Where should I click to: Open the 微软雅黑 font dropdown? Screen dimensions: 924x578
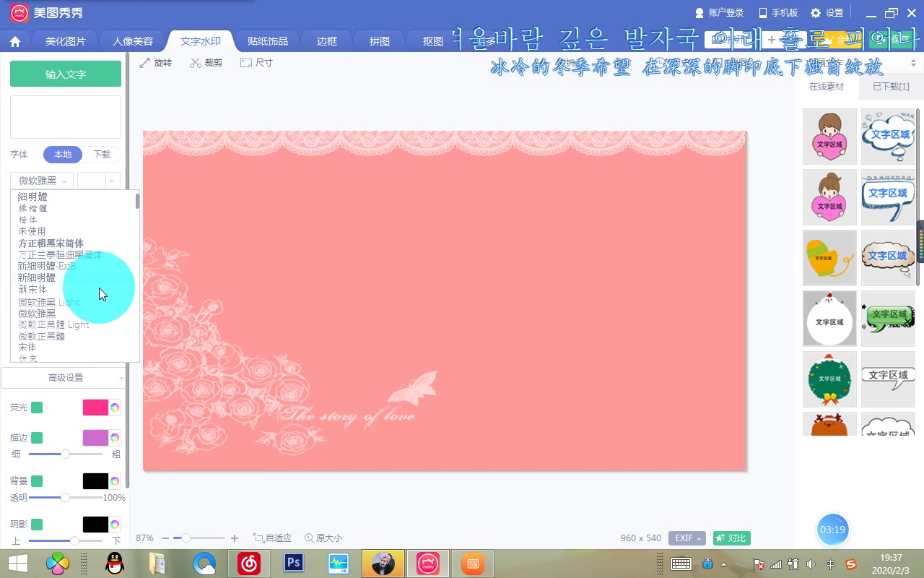42,181
